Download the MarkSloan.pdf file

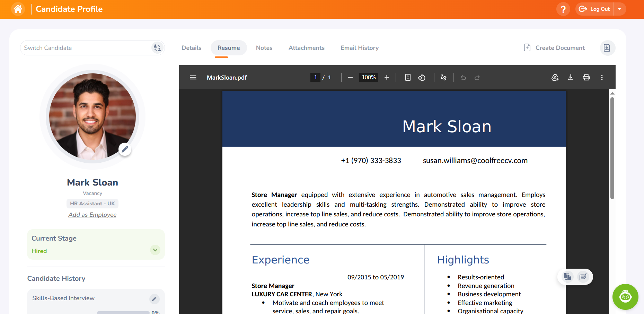click(571, 78)
